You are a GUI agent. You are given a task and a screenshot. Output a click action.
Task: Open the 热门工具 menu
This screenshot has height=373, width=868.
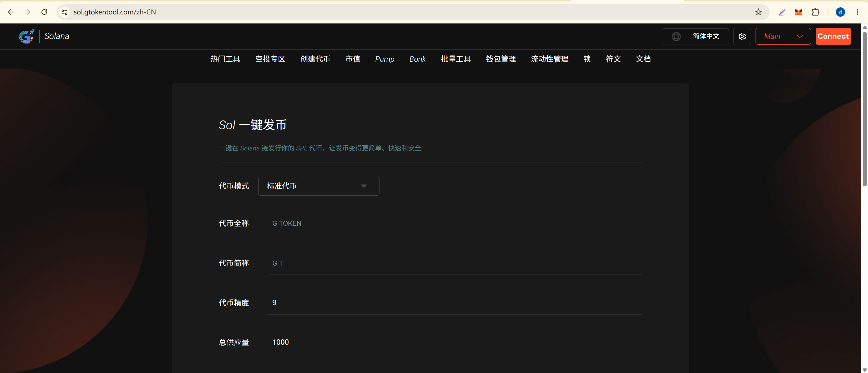pos(225,59)
